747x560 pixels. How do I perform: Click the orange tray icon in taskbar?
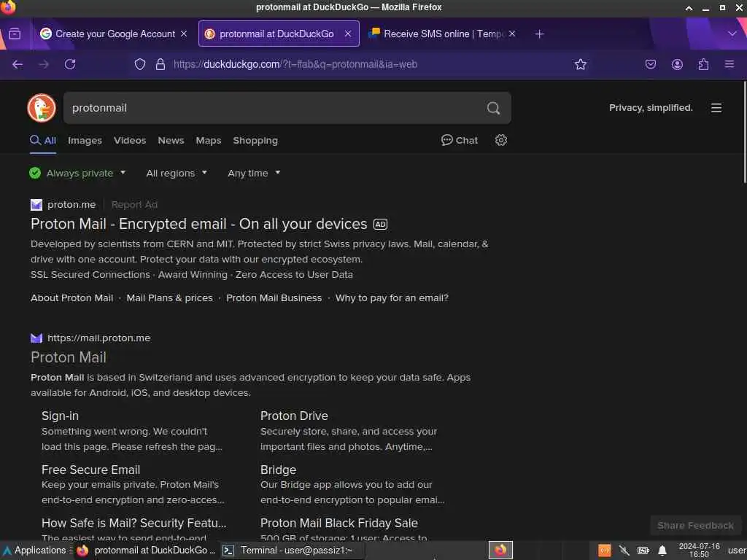click(605, 551)
